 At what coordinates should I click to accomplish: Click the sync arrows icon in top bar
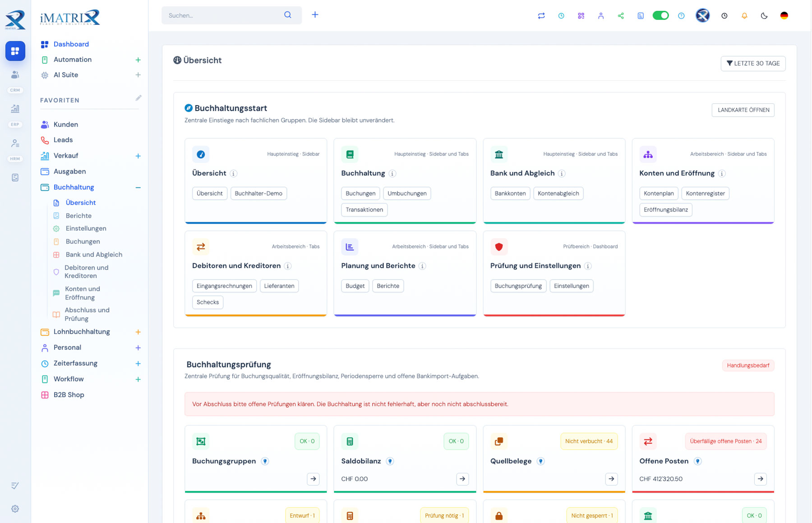[x=541, y=16]
